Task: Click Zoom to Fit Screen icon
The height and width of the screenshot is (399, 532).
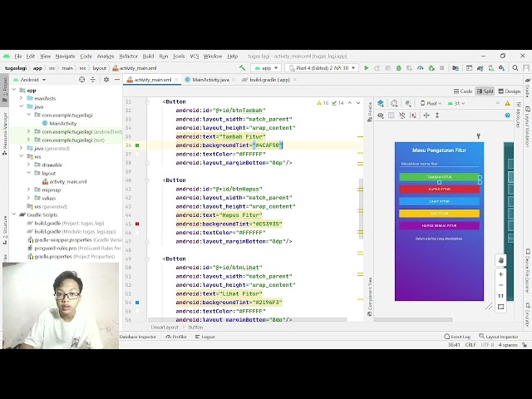Action: click(x=500, y=307)
